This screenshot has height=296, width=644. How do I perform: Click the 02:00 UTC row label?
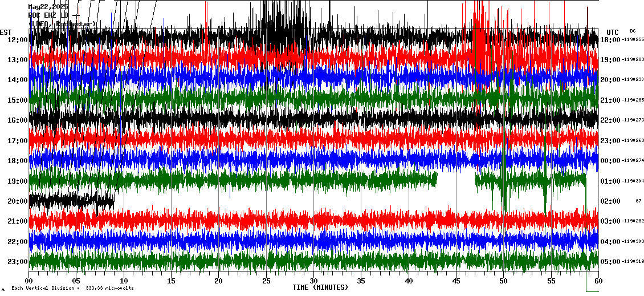coord(610,201)
